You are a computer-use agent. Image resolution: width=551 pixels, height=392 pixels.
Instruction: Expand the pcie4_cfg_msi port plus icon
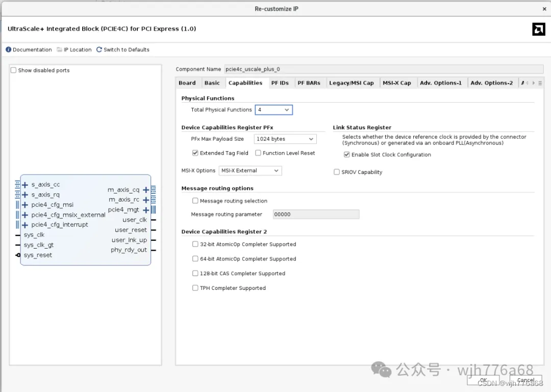(25, 205)
